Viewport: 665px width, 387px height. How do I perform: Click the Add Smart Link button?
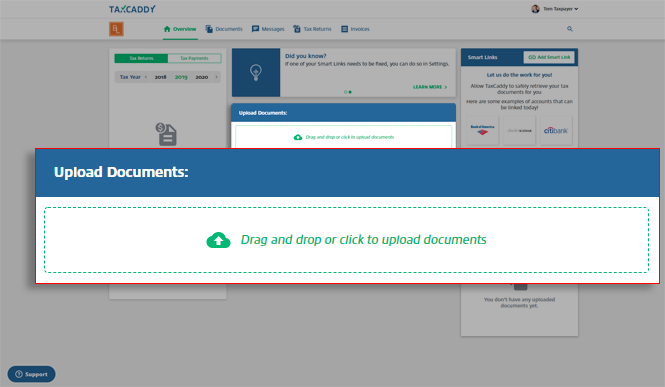tap(549, 57)
